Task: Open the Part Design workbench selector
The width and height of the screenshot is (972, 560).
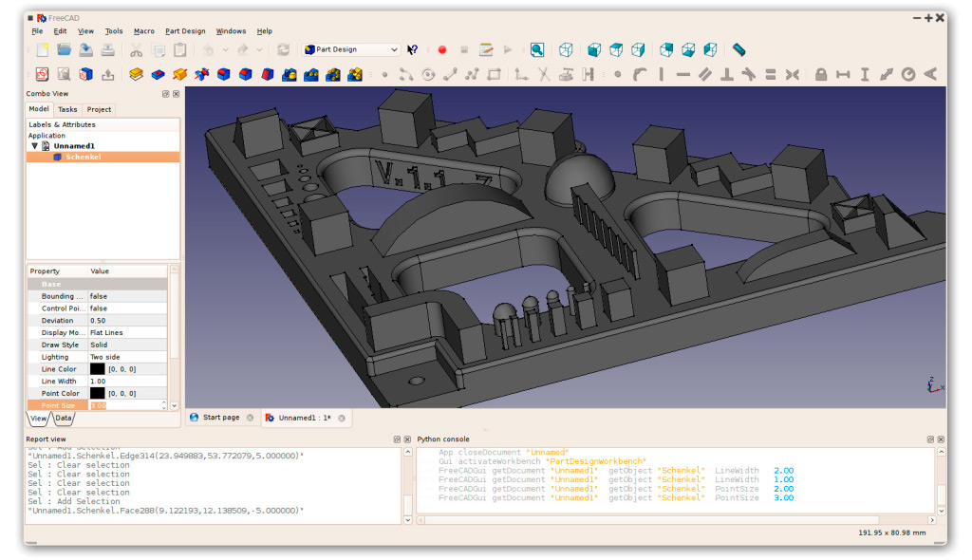Action: pyautogui.click(x=393, y=49)
